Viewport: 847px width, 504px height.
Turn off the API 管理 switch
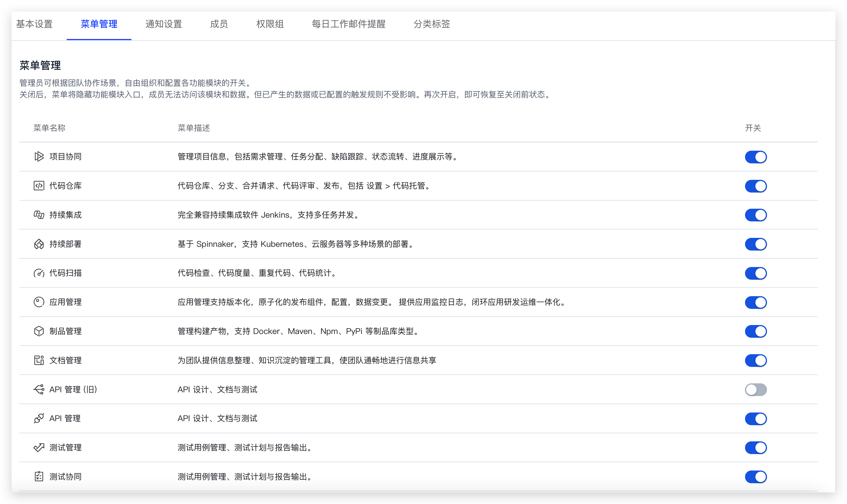[756, 419]
